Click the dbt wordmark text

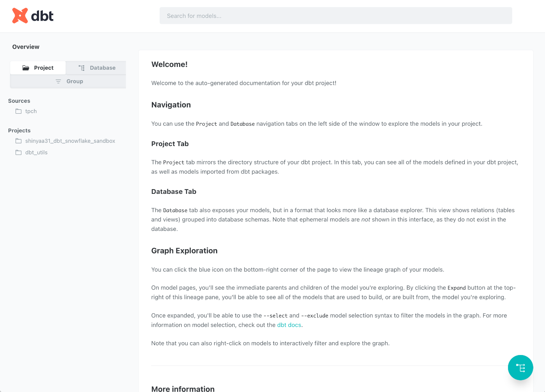tap(42, 16)
